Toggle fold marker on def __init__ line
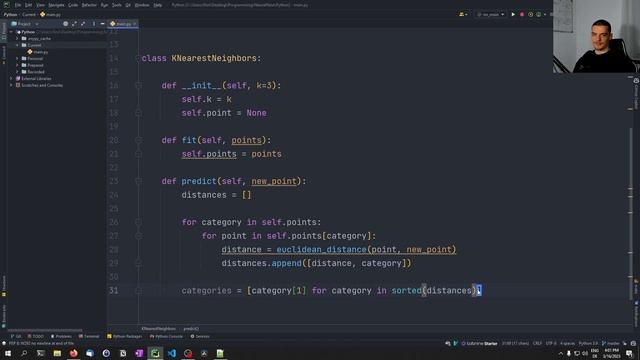This screenshot has width=640, height=360. 138,86
